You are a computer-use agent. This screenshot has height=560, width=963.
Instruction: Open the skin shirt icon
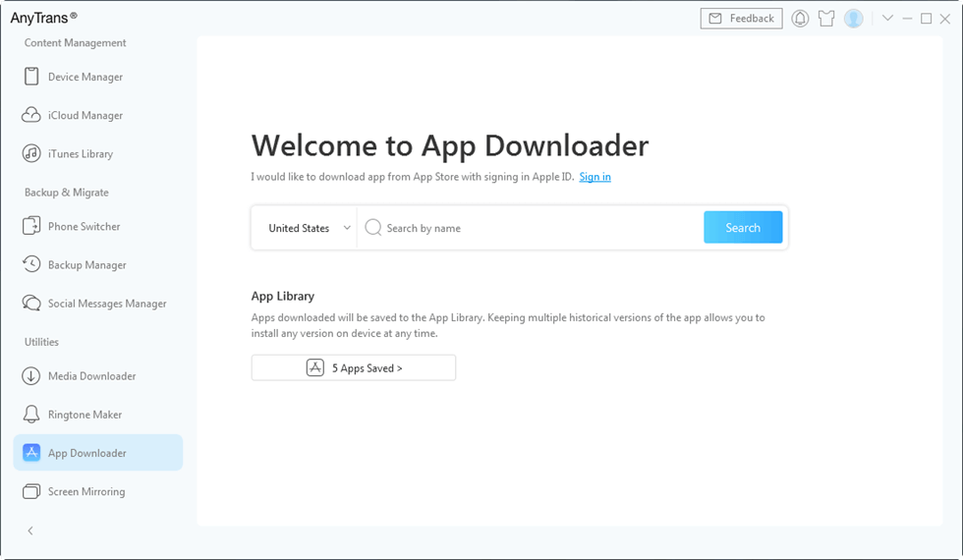coord(826,19)
